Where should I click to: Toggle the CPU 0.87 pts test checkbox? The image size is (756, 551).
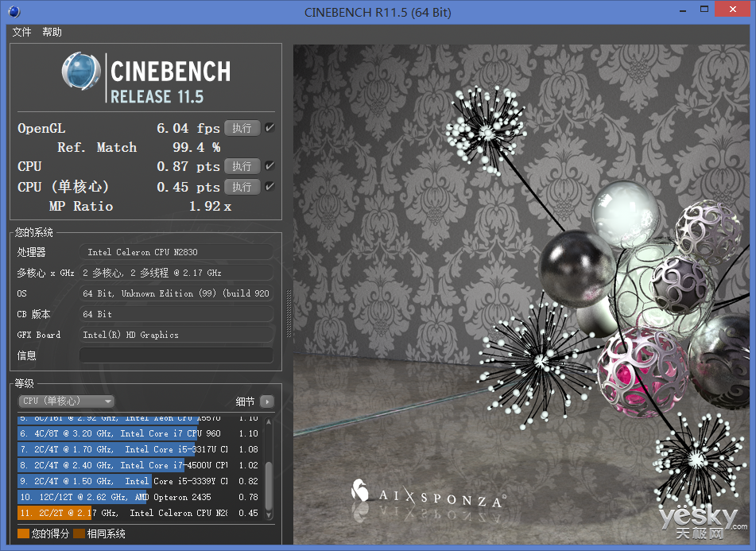click(270, 166)
